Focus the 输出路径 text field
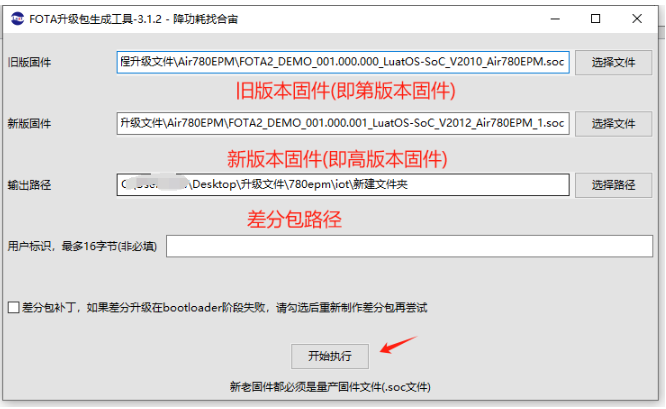Screen dimensions: 666x409 343,184
